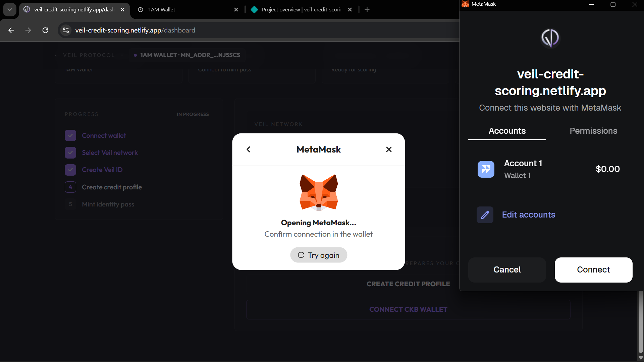Open the tab search dropdown arrow
644x362 pixels.
[x=9, y=10]
